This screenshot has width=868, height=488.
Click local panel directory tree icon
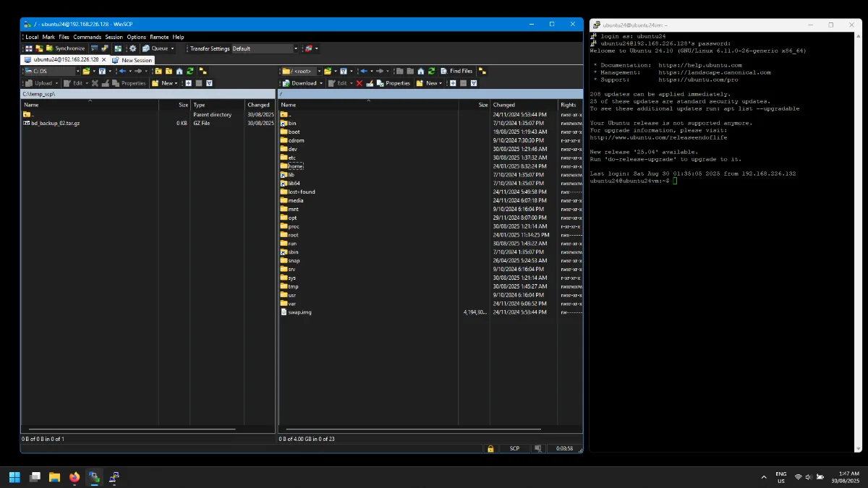203,71
